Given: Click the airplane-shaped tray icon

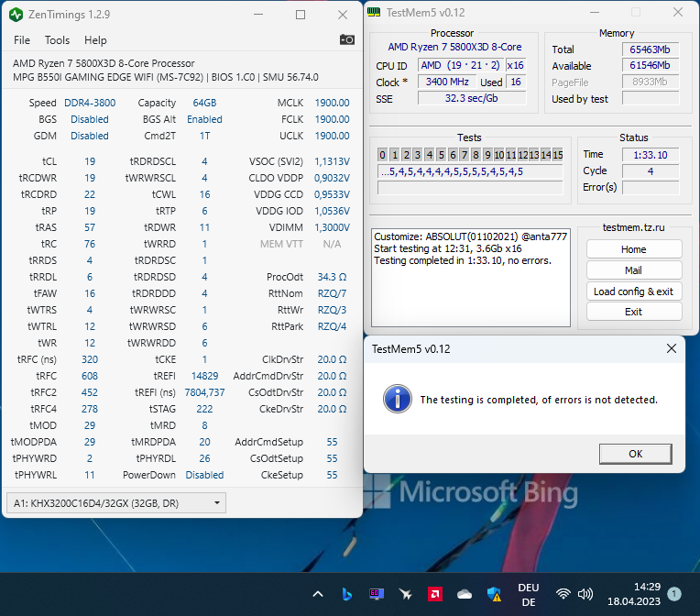Looking at the screenshot, I should [x=405, y=594].
